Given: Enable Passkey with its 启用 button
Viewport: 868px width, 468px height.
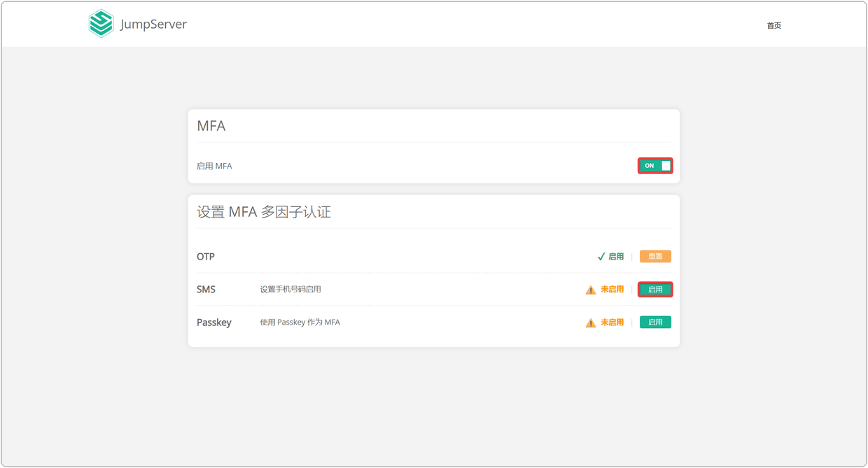Looking at the screenshot, I should pos(655,322).
